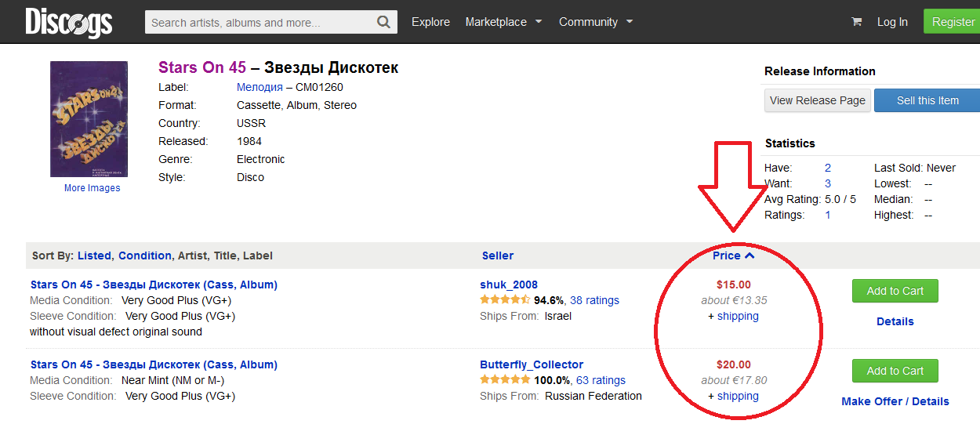Screen dimensions: 980x435
Task: Click shipping link for $15.00 listing
Action: coord(738,316)
